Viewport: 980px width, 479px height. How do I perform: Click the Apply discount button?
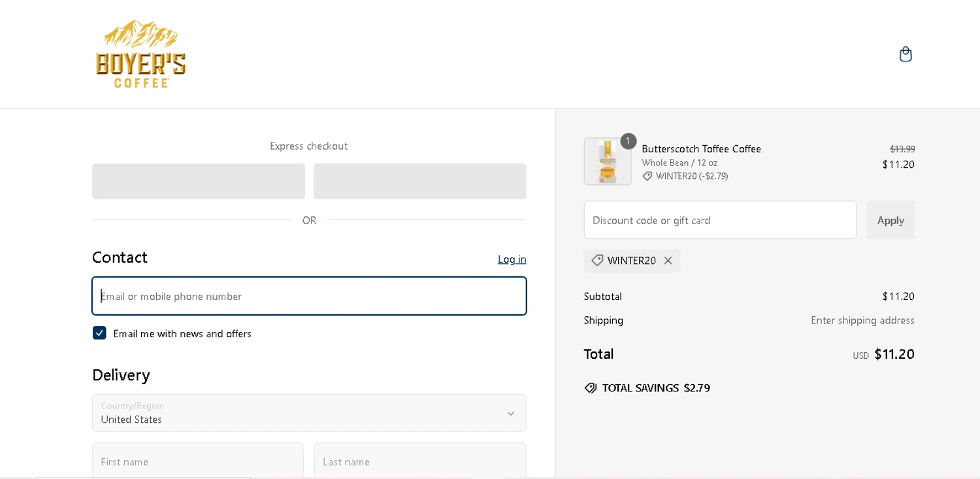pyautogui.click(x=890, y=220)
